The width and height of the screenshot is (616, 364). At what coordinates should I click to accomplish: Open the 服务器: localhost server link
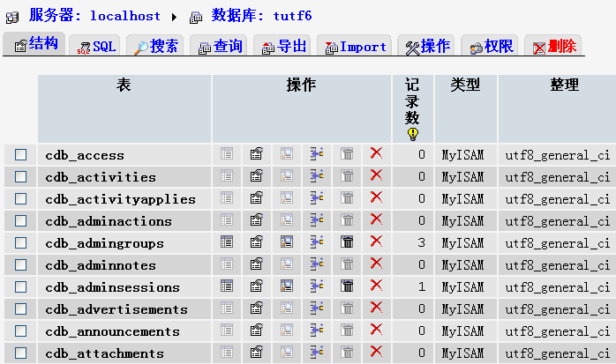click(94, 16)
